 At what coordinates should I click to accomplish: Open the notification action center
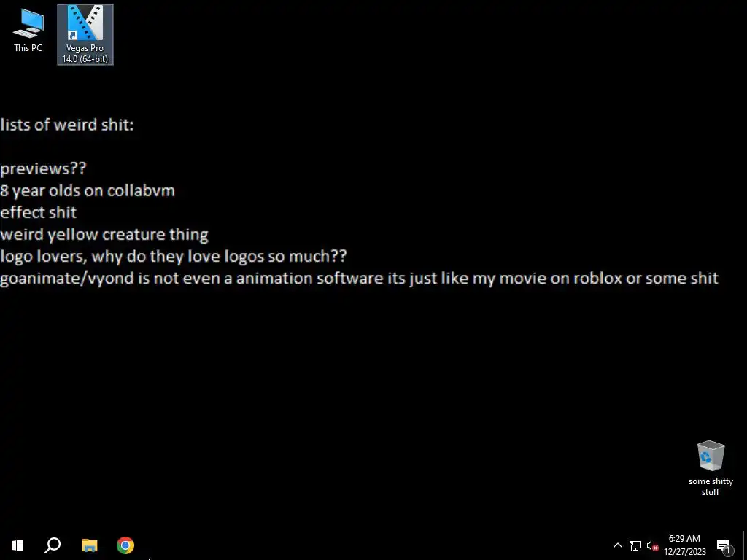coord(724,545)
